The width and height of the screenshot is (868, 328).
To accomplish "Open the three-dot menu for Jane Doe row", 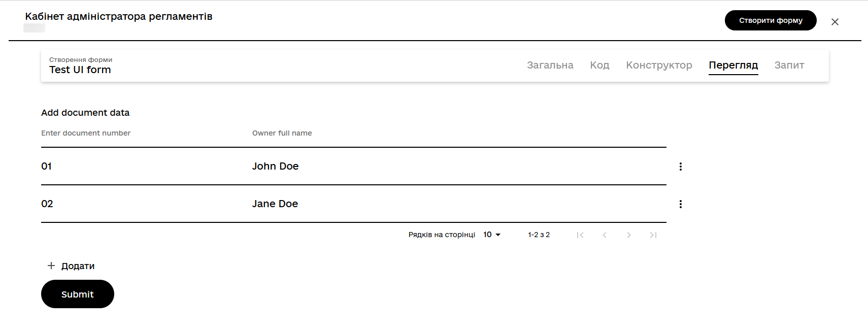I will [680, 204].
